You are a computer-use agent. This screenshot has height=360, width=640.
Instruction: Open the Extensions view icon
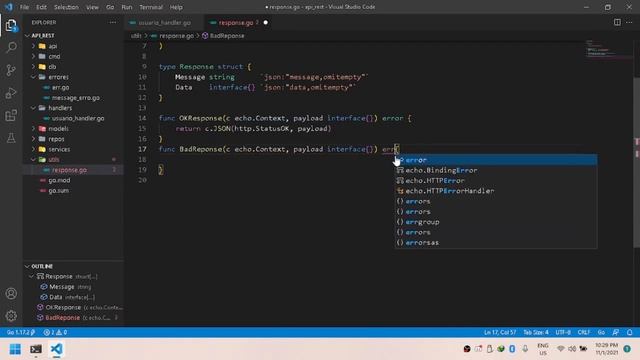click(x=11, y=116)
